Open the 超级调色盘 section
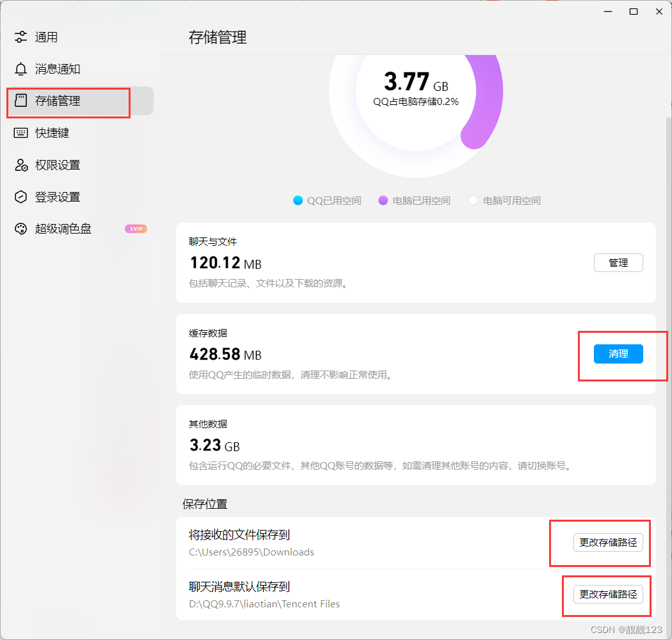Viewport: 672px width, 640px height. click(x=80, y=229)
